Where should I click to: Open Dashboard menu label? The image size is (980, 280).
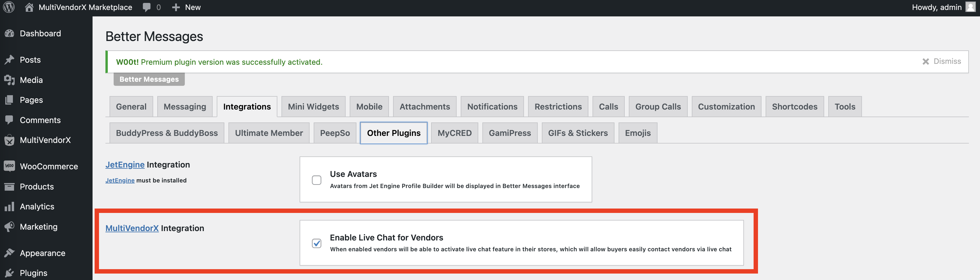pyautogui.click(x=40, y=33)
